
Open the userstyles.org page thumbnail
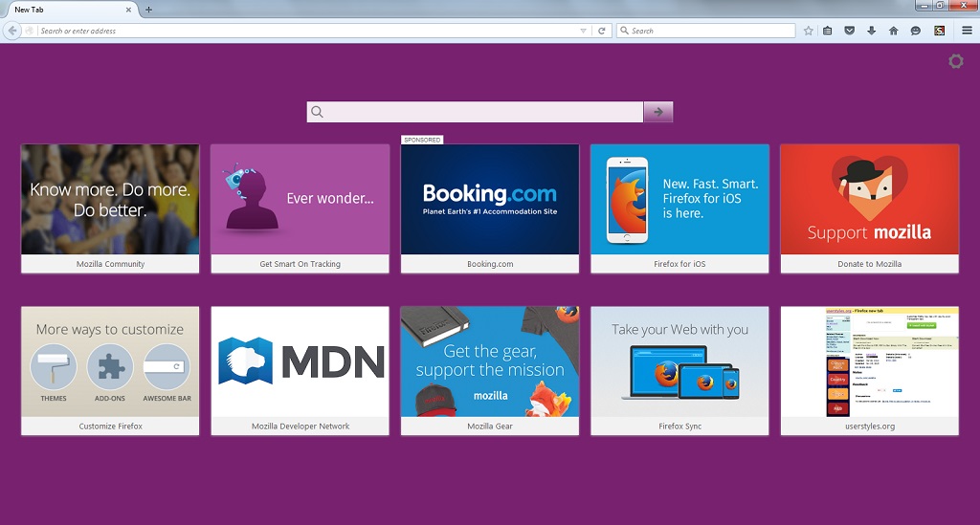[x=869, y=361]
